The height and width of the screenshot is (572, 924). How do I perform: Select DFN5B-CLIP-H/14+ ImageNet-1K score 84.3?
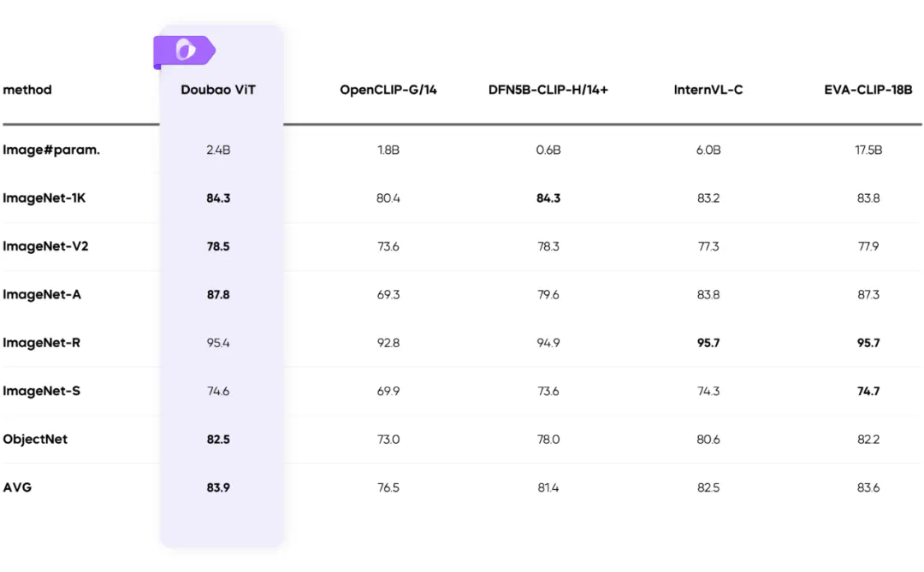tap(548, 198)
